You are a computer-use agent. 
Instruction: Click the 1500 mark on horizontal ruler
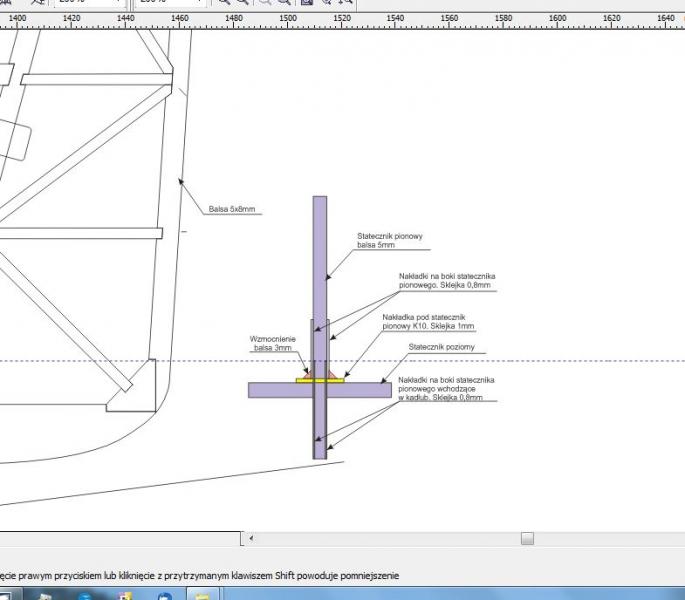[x=287, y=18]
